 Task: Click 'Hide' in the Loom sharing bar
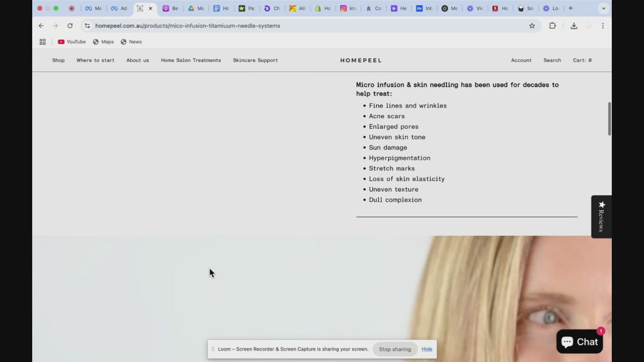[x=427, y=350]
